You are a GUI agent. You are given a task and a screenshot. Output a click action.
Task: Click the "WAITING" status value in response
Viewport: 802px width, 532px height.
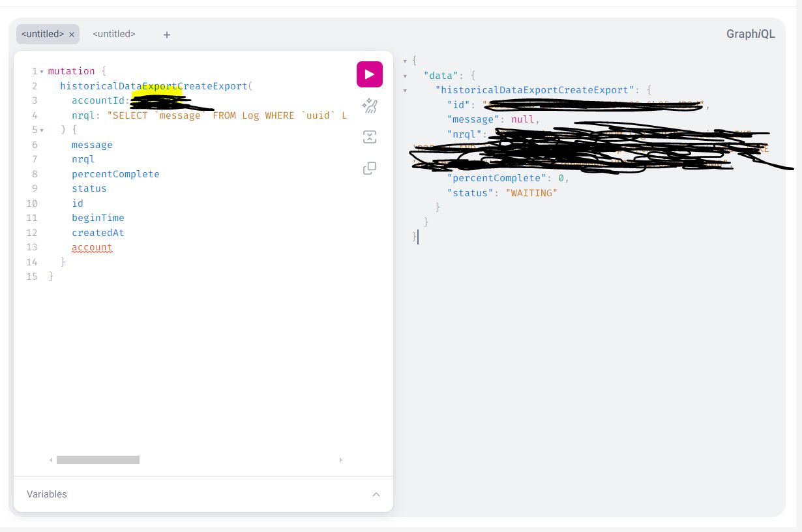coord(531,193)
